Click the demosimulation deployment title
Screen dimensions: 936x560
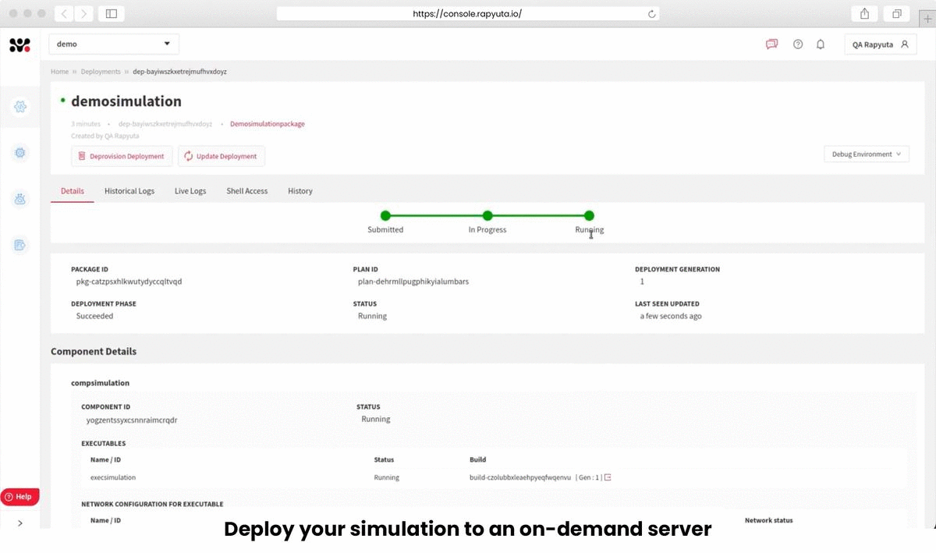click(126, 101)
